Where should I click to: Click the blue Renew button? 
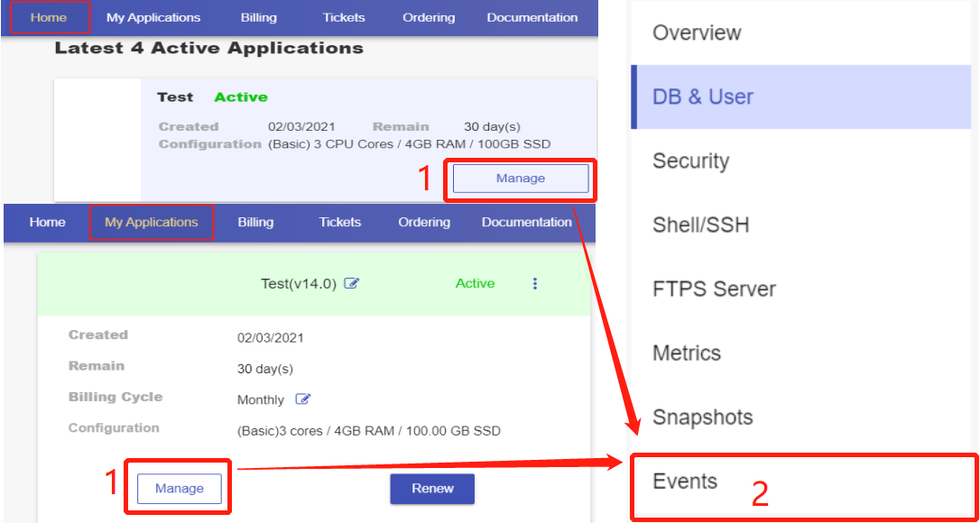tap(432, 489)
